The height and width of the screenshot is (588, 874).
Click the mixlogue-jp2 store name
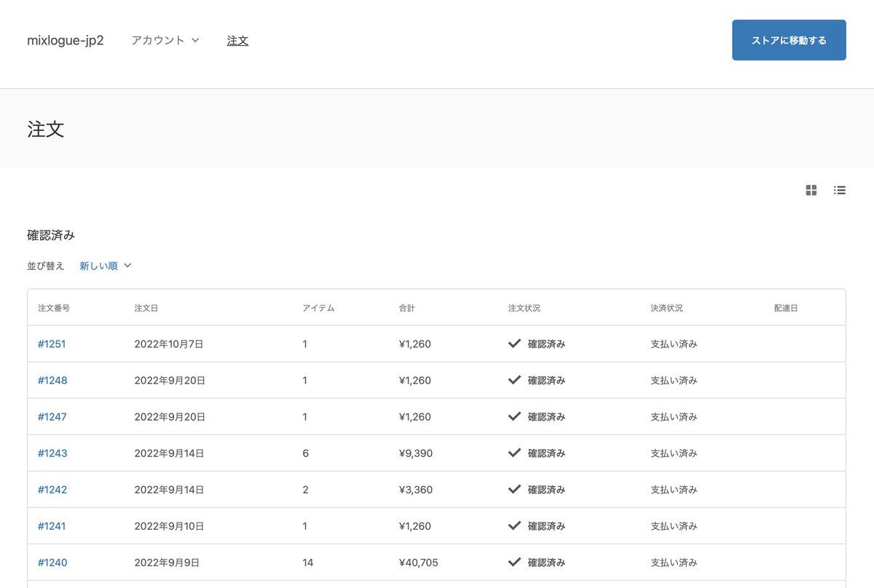[66, 40]
